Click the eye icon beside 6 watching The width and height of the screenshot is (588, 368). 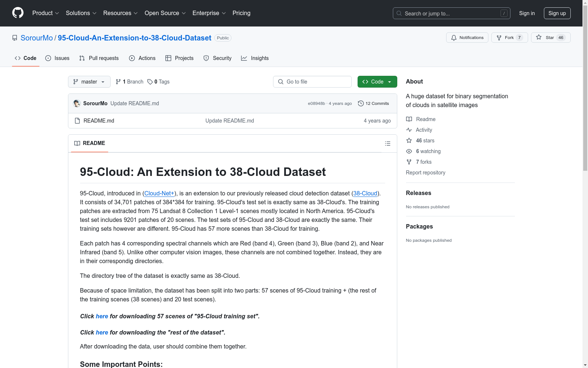click(409, 151)
